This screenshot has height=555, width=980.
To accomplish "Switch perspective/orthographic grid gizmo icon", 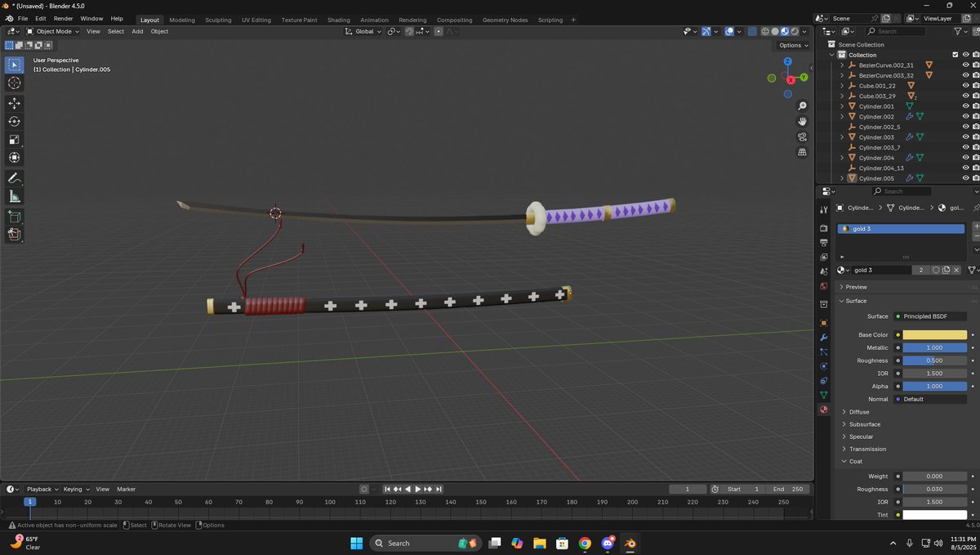I will [802, 152].
